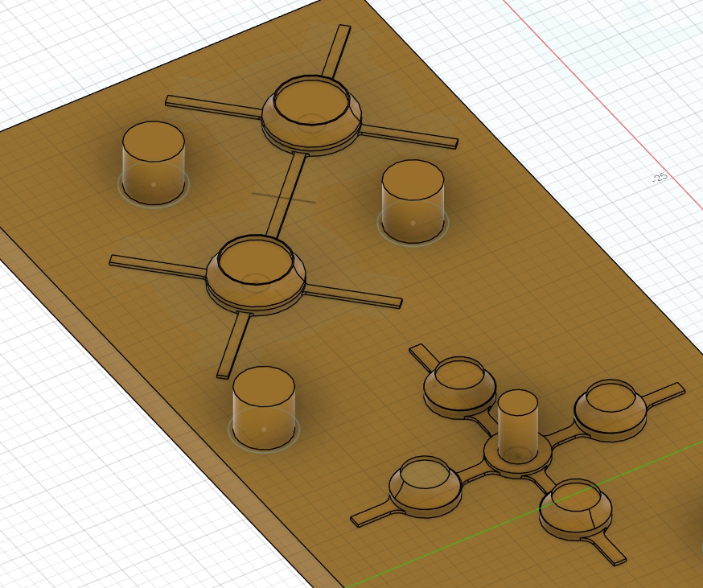The width and height of the screenshot is (703, 588).
Task: Select the large cylinder nearest the four-cup cluster
Action: coord(264,407)
